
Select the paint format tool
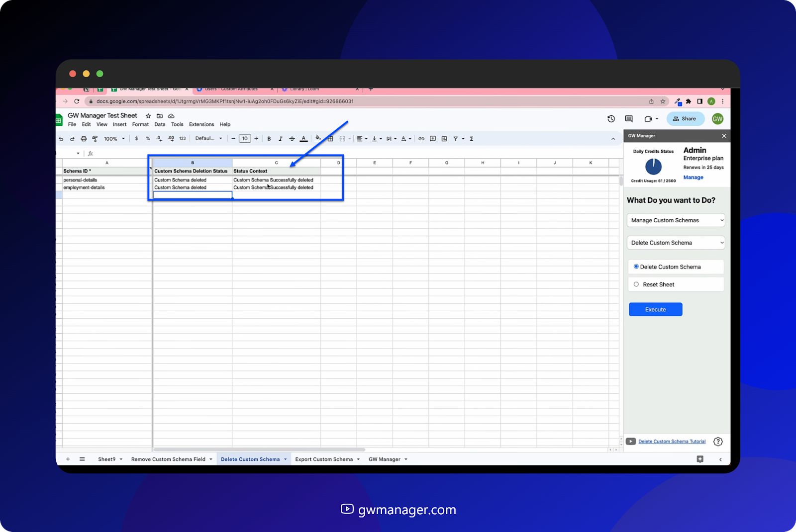click(95, 139)
